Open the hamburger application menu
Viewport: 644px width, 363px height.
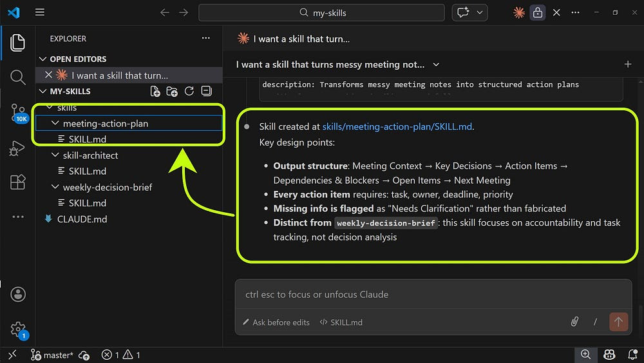point(40,12)
